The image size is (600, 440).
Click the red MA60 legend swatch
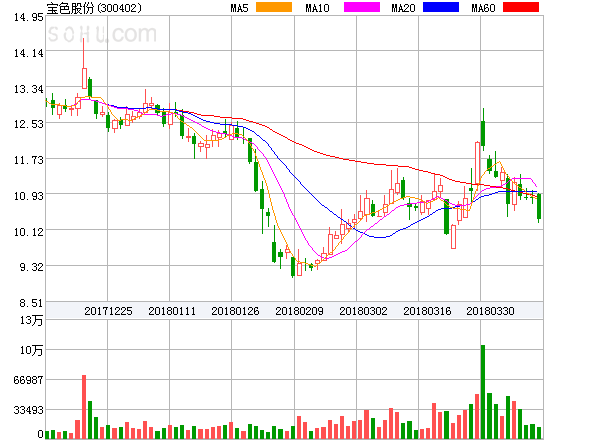point(521,7)
